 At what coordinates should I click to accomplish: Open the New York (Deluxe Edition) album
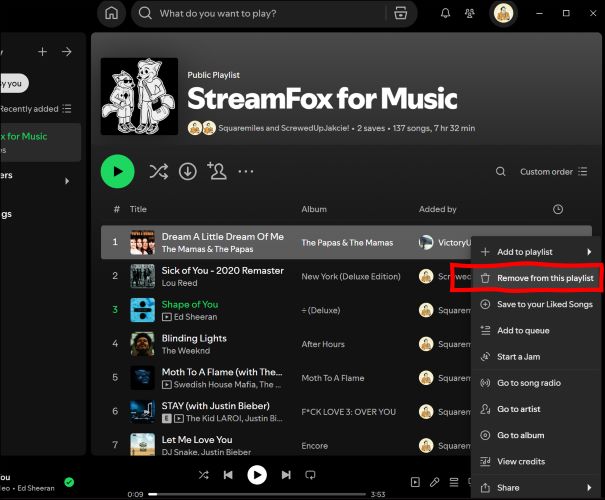351,276
